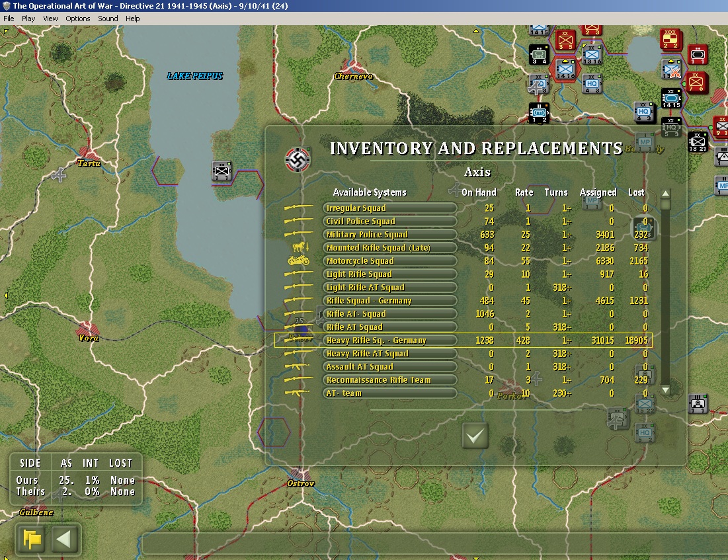Select the red infantry unit 7-6
728x560 pixels.
[697, 82]
